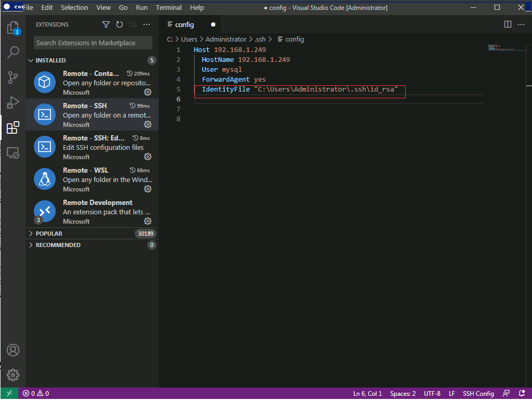The image size is (532, 400).
Task: Click the Accounts icon in activity bar
Action: (13, 350)
